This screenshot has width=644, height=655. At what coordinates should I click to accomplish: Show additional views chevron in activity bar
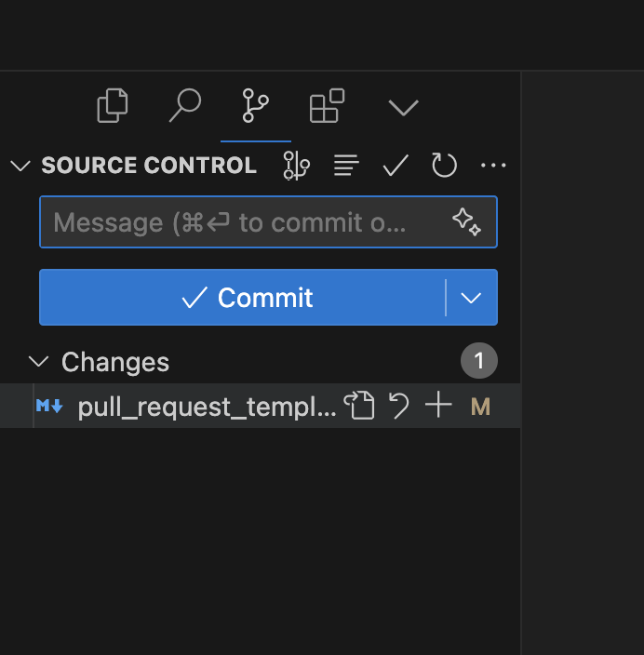pyautogui.click(x=403, y=108)
